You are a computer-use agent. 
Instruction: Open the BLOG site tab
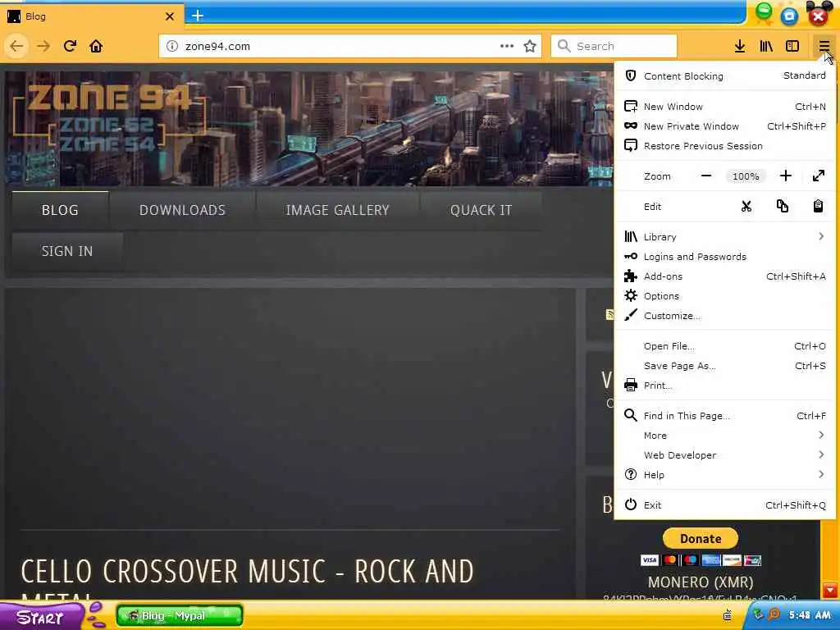(60, 210)
